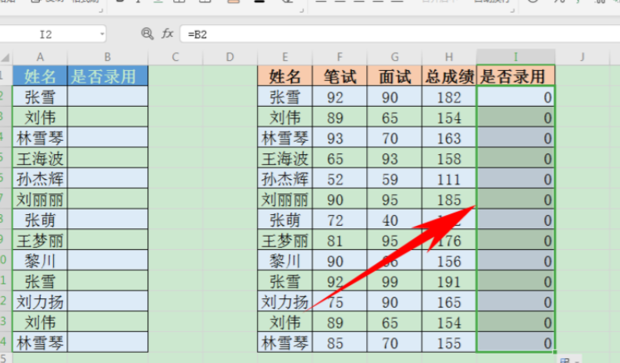Click the 0 cell in the row totaling 185
This screenshot has width=620, height=363.
click(x=516, y=200)
